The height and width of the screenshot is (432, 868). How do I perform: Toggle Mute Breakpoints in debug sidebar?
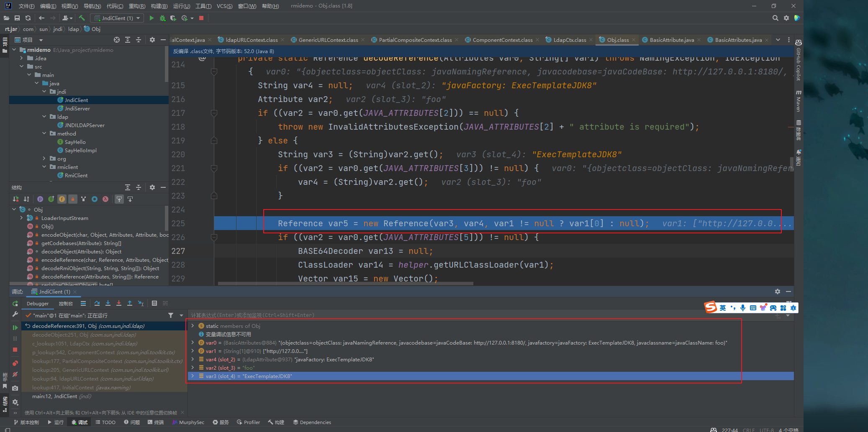point(15,374)
